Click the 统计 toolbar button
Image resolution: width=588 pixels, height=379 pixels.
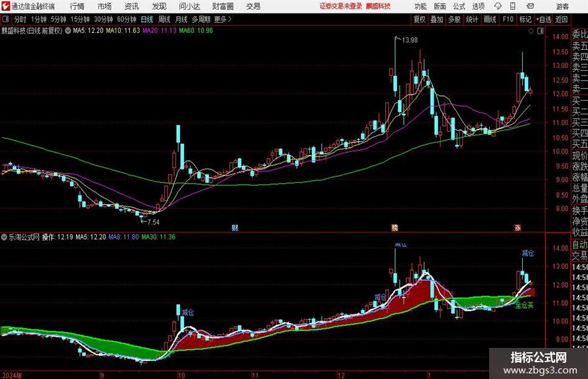pos(472,19)
